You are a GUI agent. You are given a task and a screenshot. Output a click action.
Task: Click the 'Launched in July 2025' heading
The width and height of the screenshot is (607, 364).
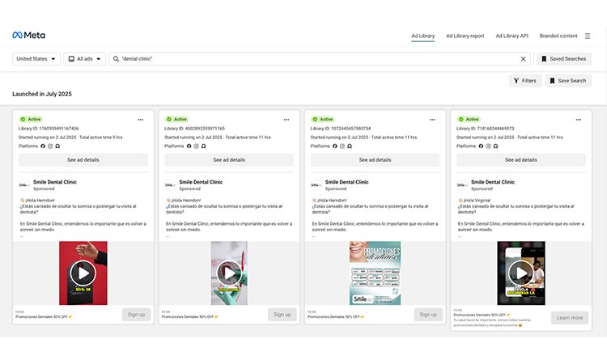tap(42, 94)
